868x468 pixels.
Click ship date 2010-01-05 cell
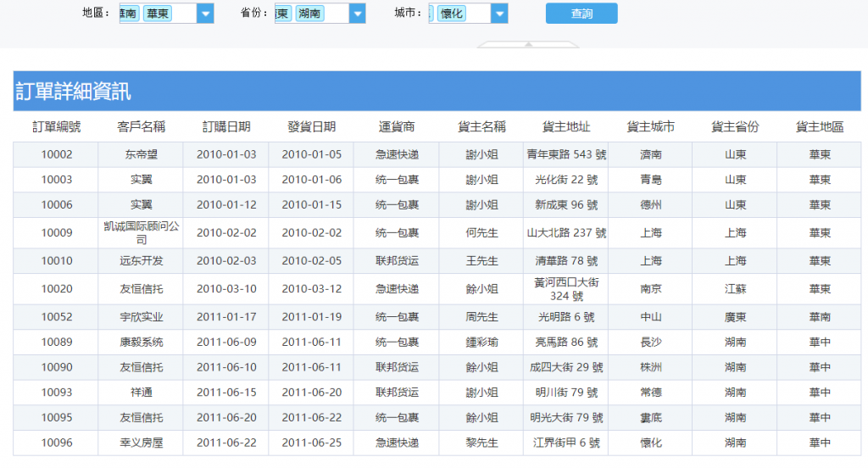[x=311, y=154]
